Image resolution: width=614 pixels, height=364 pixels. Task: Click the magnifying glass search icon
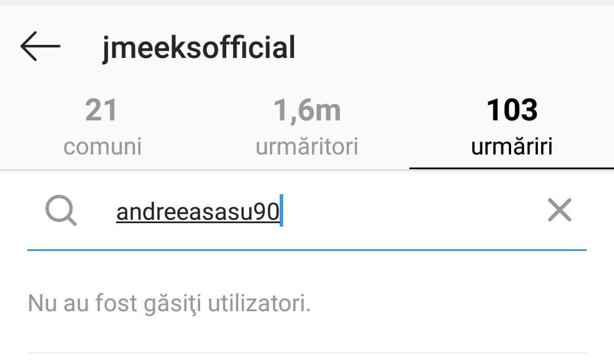tap(61, 211)
